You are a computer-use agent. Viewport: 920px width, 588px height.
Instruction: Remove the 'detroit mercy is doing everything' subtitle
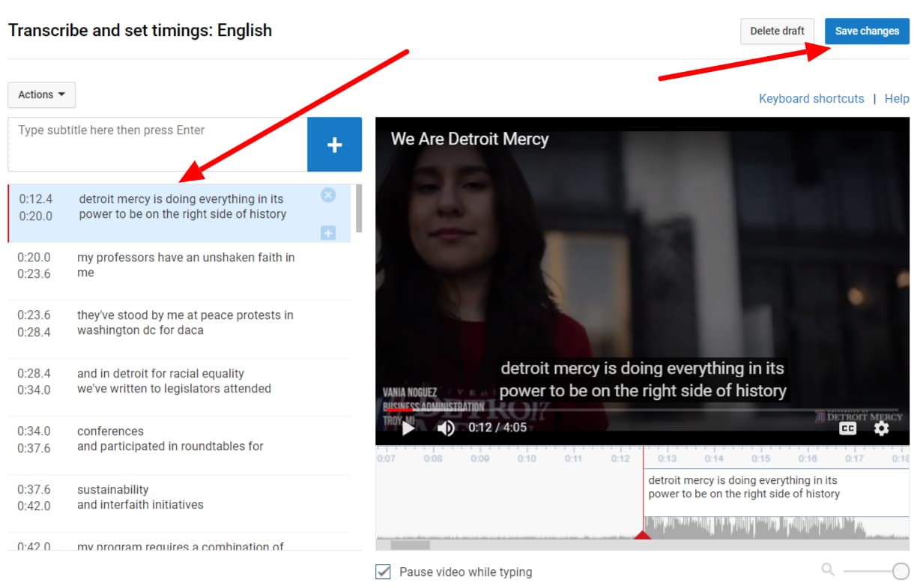click(x=328, y=195)
